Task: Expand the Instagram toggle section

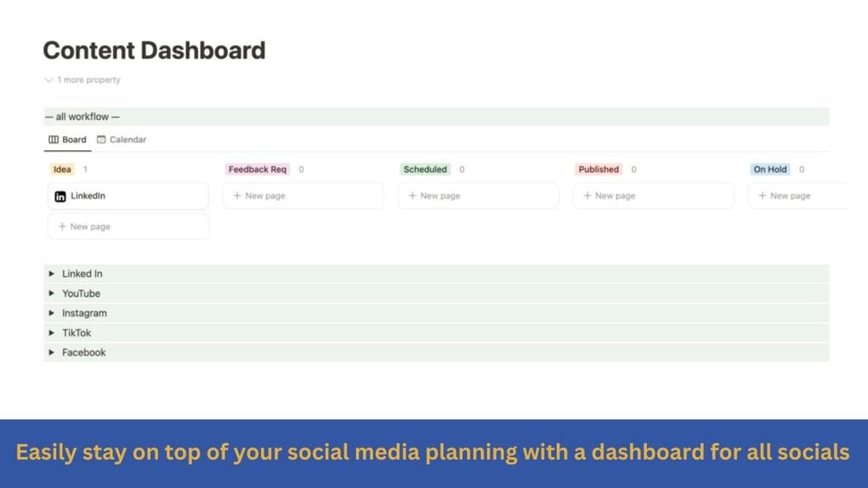Action: pos(52,314)
